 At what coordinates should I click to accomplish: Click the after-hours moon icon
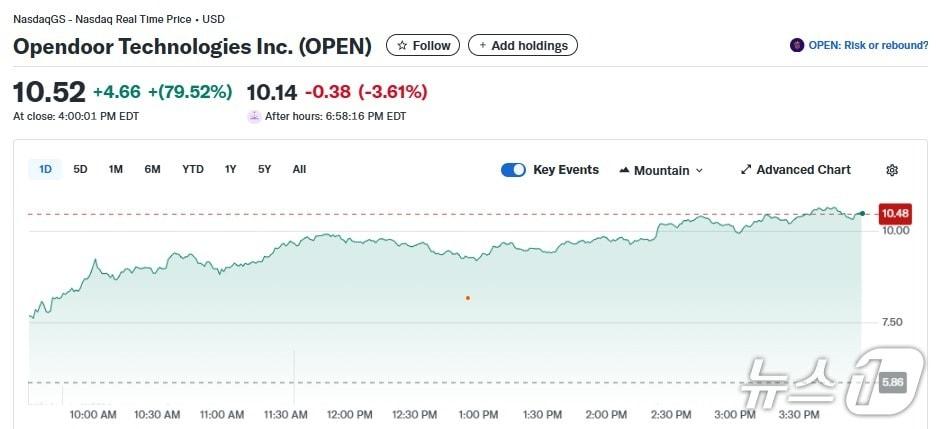click(x=254, y=116)
